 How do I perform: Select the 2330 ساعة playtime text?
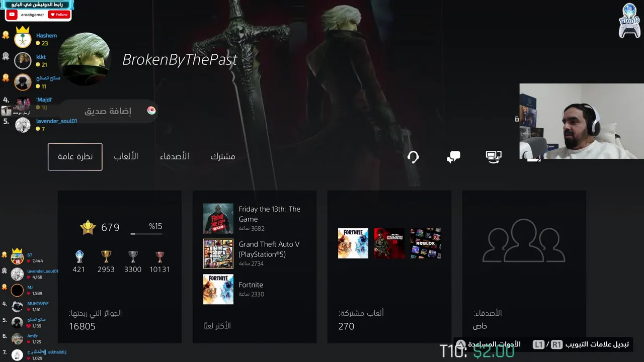[252, 294]
